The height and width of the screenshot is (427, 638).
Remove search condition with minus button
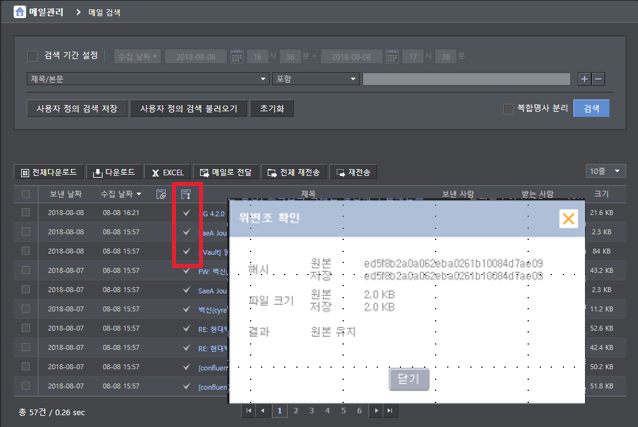(x=598, y=79)
